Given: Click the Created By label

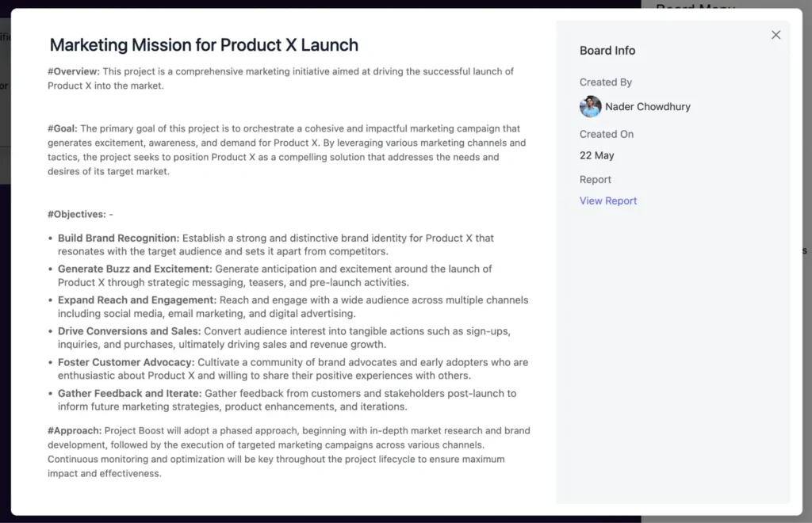Looking at the screenshot, I should point(605,82).
